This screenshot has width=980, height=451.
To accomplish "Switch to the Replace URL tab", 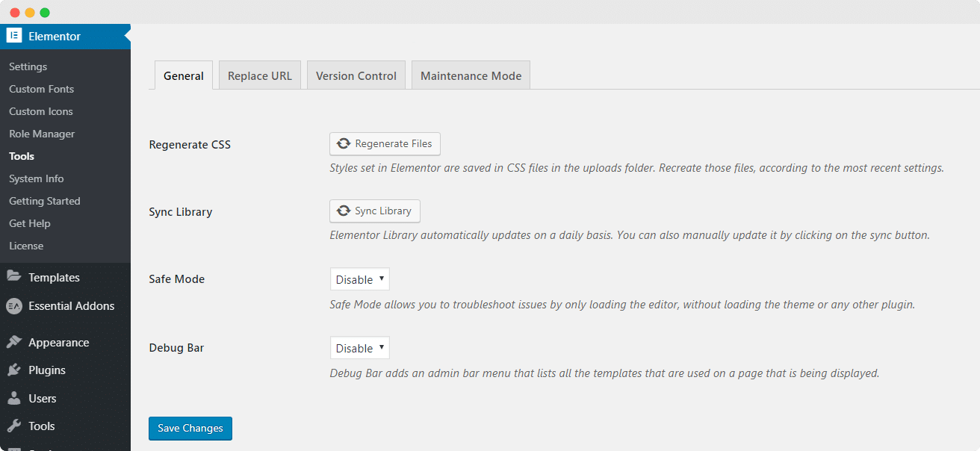I will point(260,75).
